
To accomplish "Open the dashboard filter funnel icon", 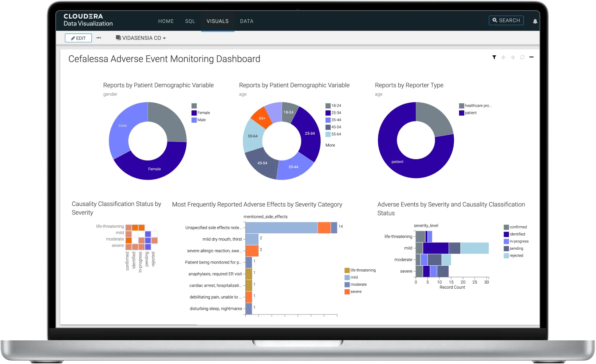I will (x=494, y=58).
